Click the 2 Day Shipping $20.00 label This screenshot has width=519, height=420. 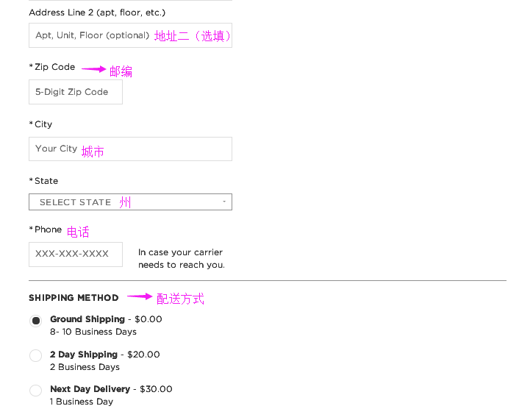tap(105, 355)
